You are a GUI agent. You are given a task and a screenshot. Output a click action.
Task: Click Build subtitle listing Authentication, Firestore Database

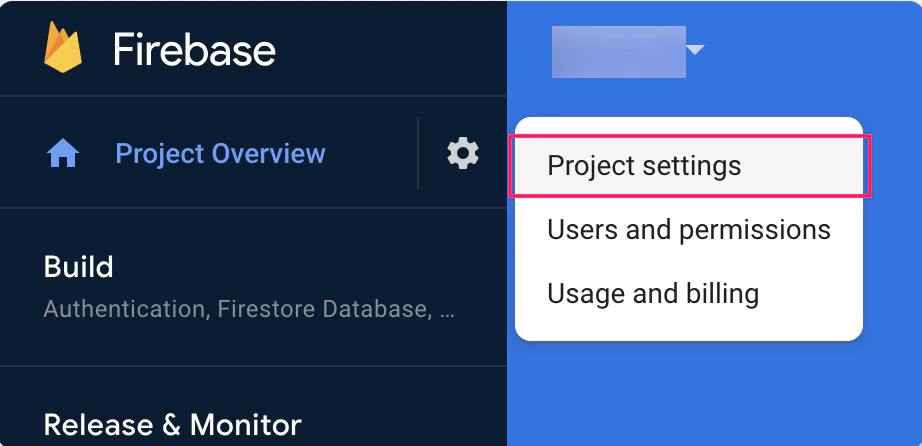(249, 309)
